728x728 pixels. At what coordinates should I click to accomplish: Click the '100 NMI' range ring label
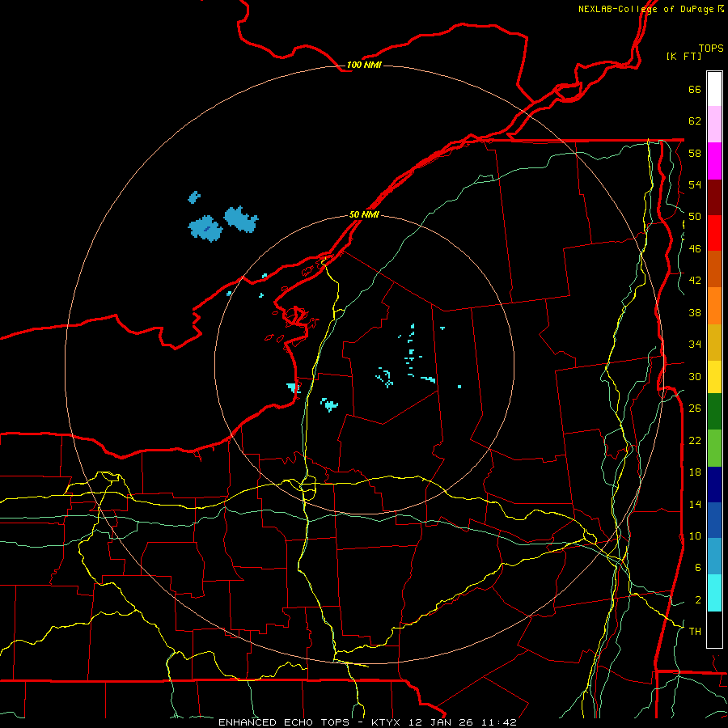[364, 65]
